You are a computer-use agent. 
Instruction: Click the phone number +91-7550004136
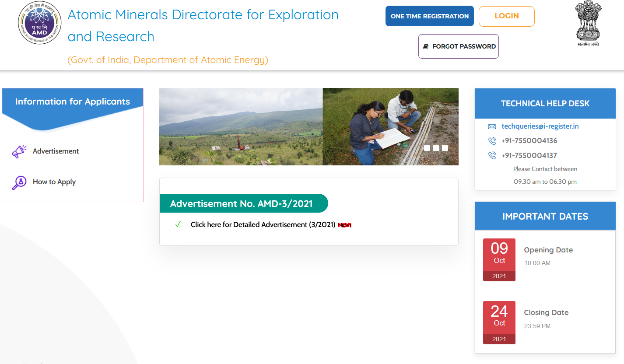coord(529,141)
